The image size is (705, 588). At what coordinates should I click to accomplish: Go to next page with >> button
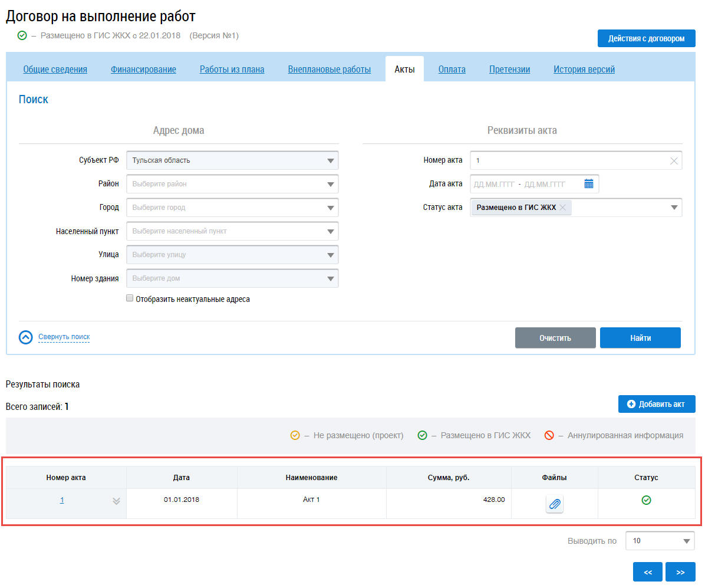(x=680, y=572)
